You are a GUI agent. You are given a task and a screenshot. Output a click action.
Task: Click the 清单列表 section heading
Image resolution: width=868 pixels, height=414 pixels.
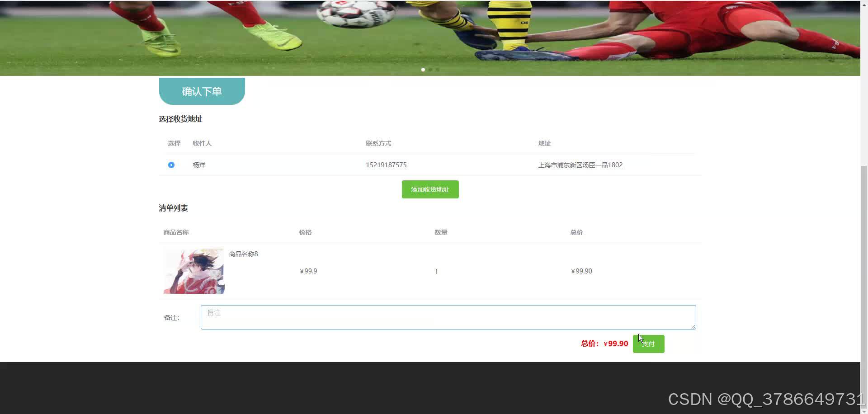(173, 208)
